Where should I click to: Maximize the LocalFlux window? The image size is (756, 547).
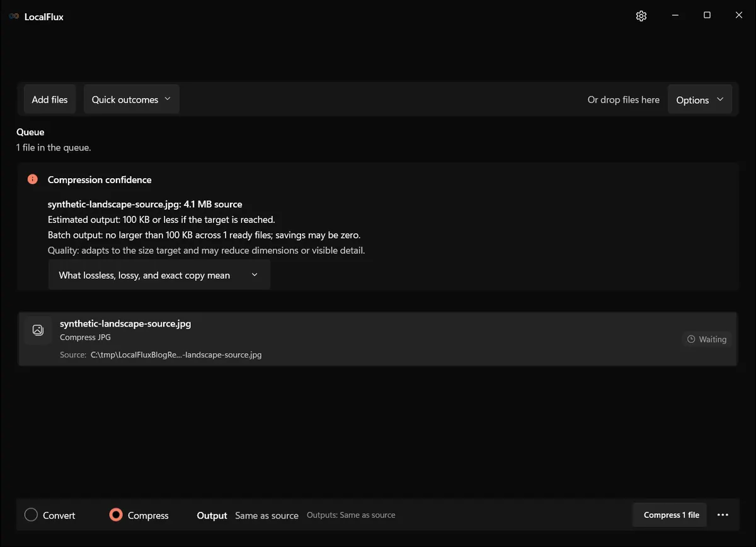707,16
